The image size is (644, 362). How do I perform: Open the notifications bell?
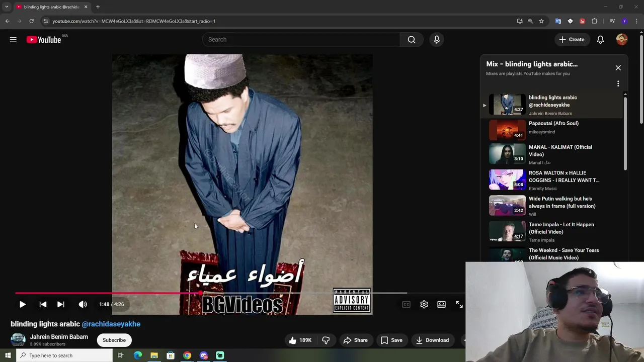coord(600,40)
